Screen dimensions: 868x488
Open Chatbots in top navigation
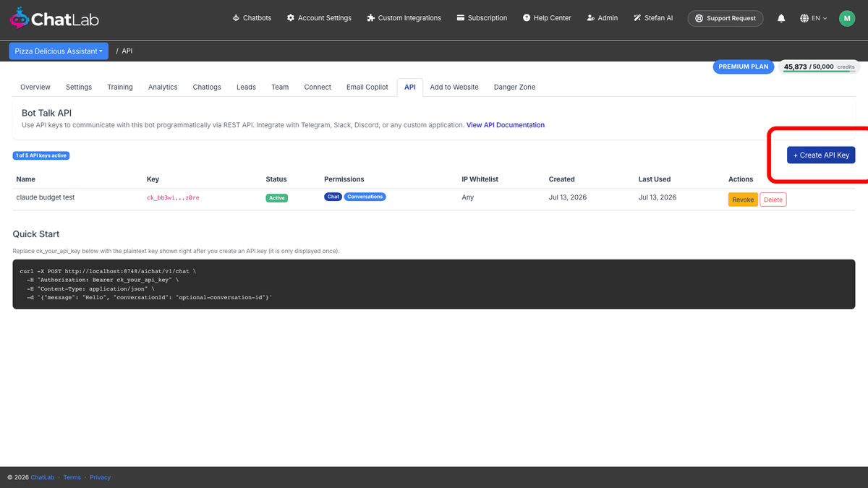pos(252,18)
